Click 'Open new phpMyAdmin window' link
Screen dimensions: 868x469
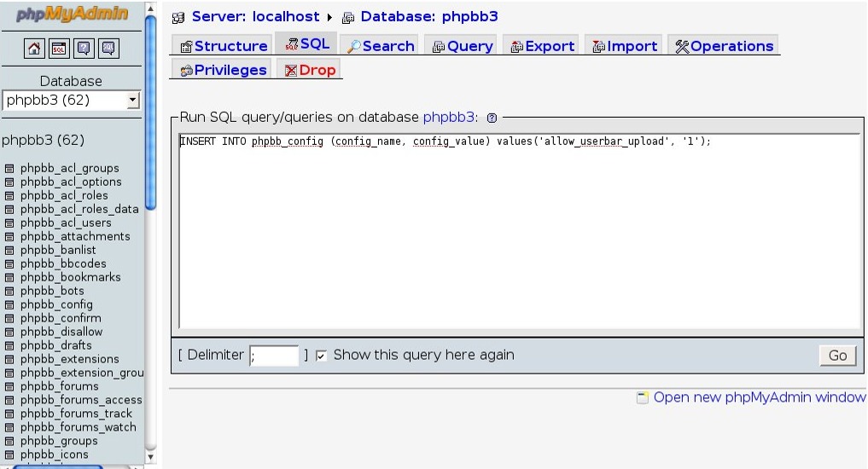(759, 397)
